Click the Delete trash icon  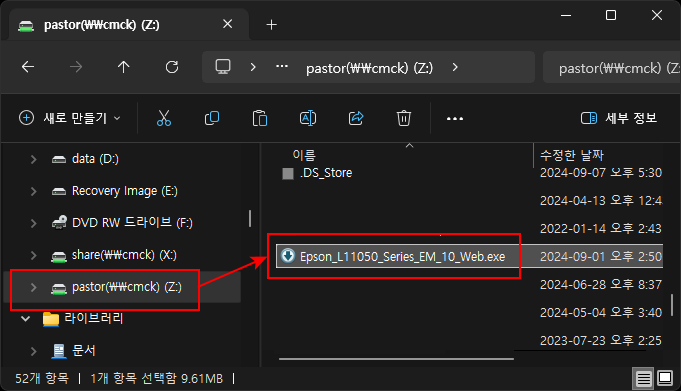coord(403,118)
